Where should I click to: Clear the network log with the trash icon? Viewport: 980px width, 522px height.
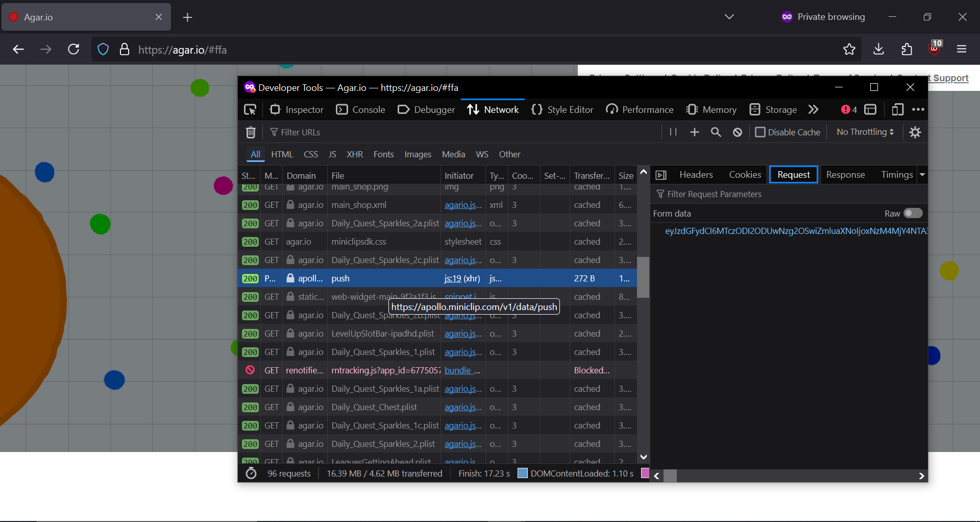tap(251, 132)
